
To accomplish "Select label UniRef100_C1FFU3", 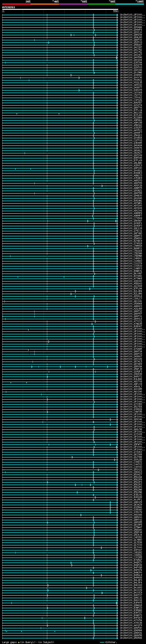I will pos(131,140).
